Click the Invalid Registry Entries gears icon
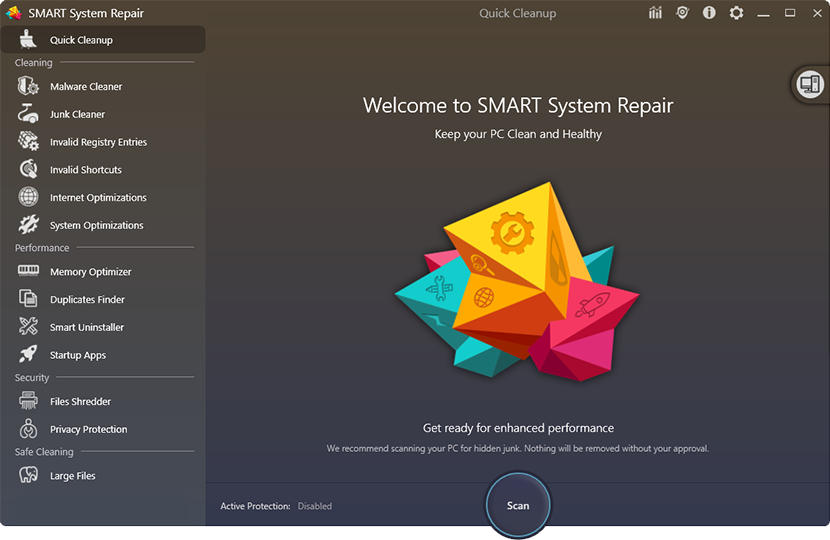 point(28,141)
